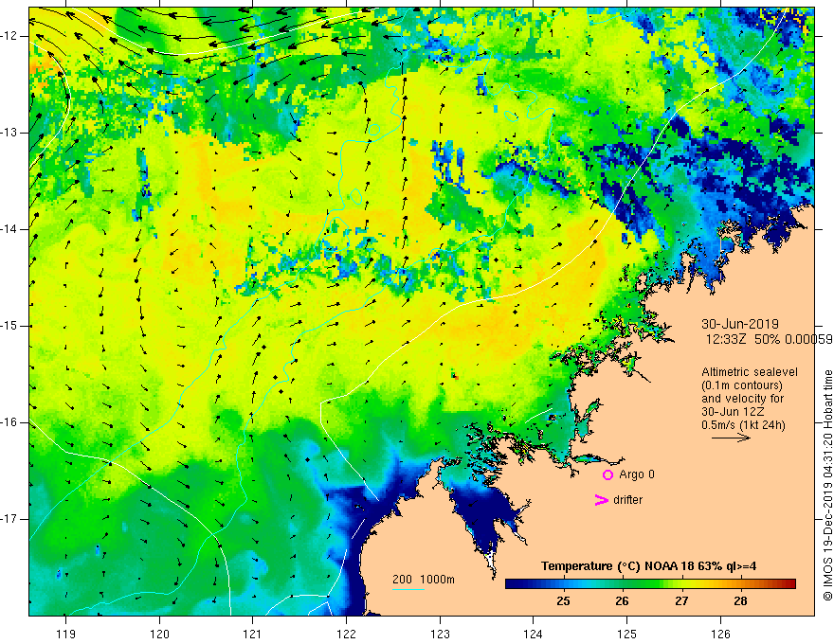Click the latitude axis label -14

(x=9, y=229)
